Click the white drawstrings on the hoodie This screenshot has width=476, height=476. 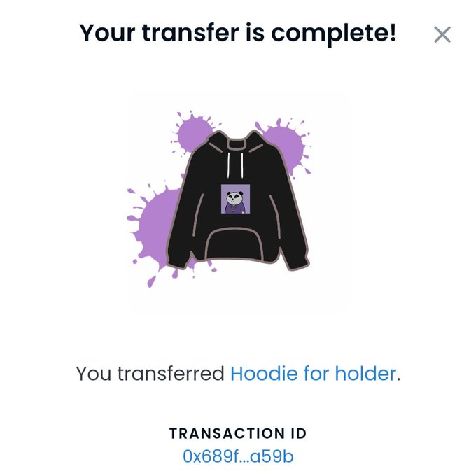point(235,164)
